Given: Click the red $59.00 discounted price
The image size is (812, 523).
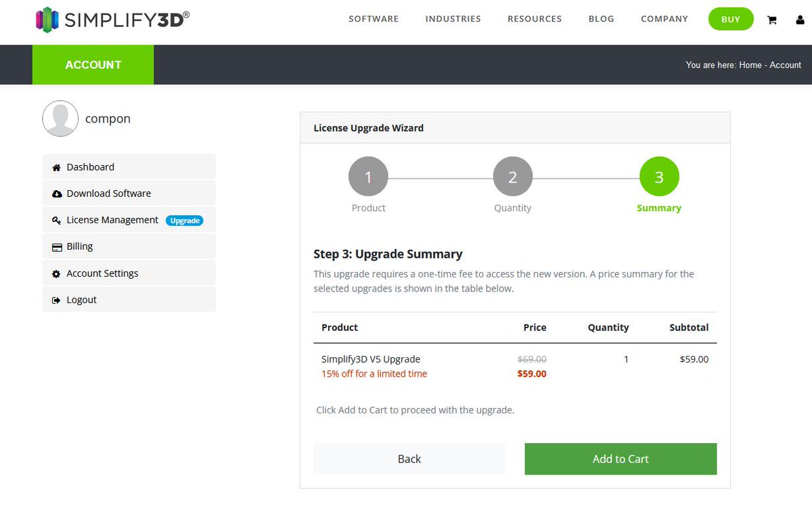Looking at the screenshot, I should [532, 373].
